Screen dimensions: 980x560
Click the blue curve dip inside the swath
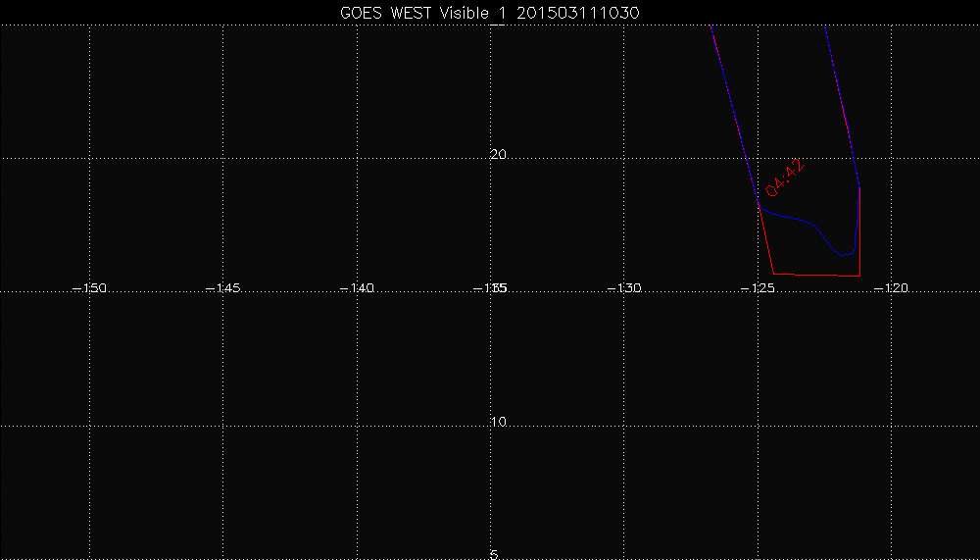[x=841, y=254]
